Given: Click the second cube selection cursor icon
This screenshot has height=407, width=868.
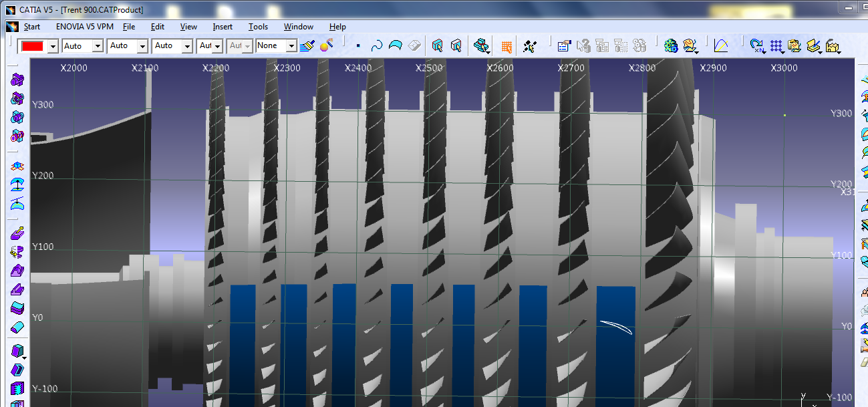Looking at the screenshot, I should coord(456,45).
